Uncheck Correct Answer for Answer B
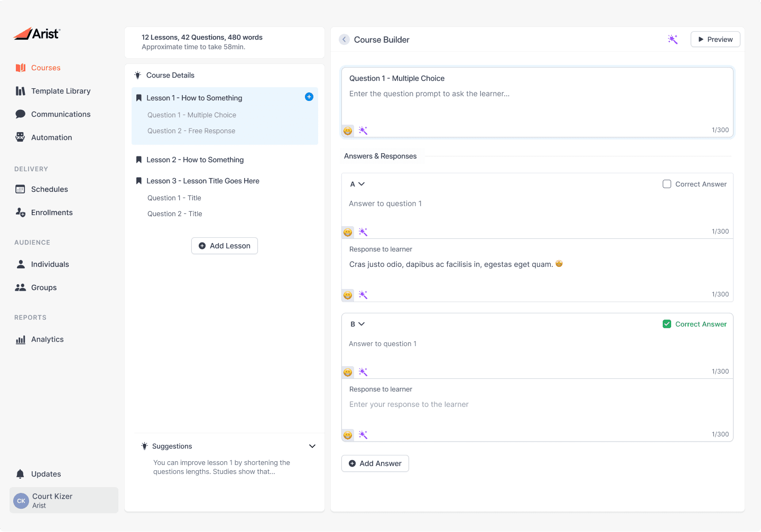This screenshot has width=761, height=532. click(667, 324)
